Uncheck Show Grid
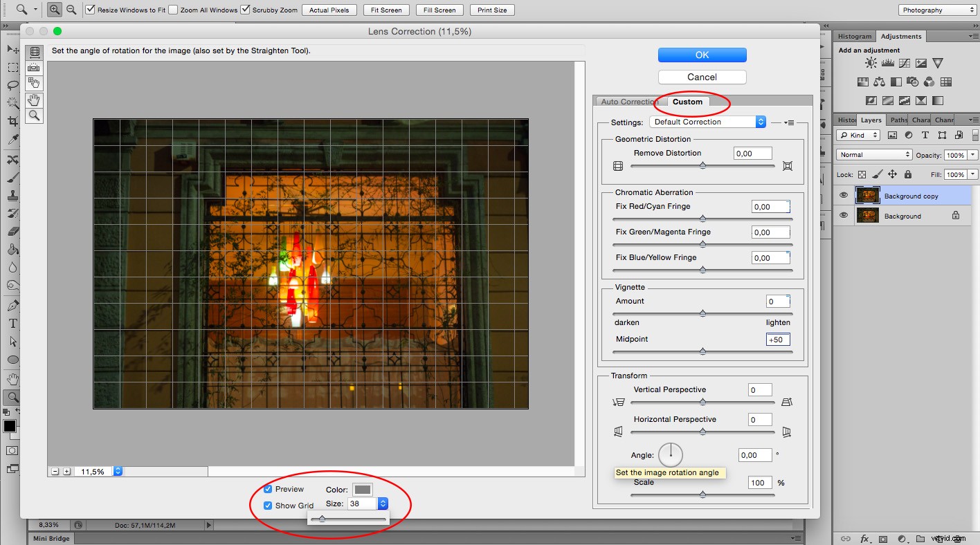980x545 pixels. [267, 506]
